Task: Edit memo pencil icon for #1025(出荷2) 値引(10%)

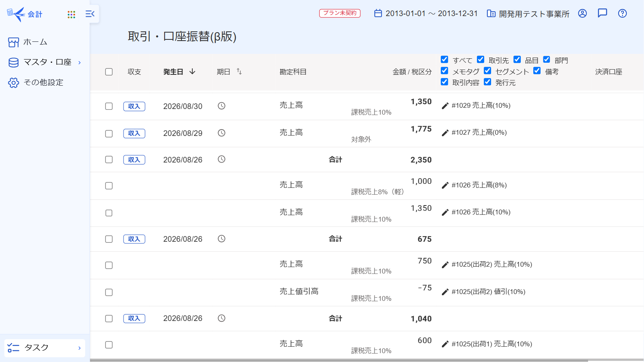Action: coord(445,292)
